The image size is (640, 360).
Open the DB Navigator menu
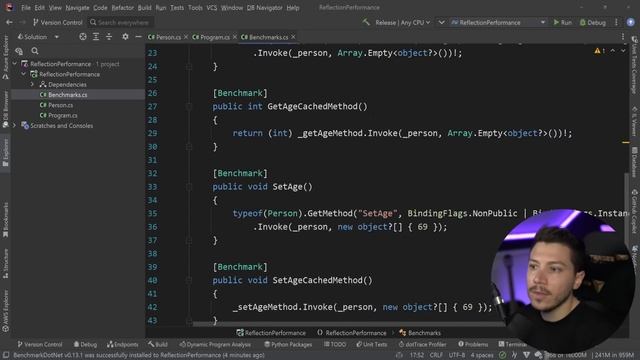pyautogui.click(x=264, y=7)
